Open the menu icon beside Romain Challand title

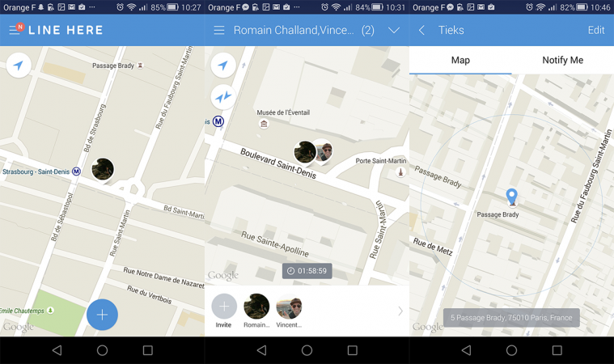[219, 30]
